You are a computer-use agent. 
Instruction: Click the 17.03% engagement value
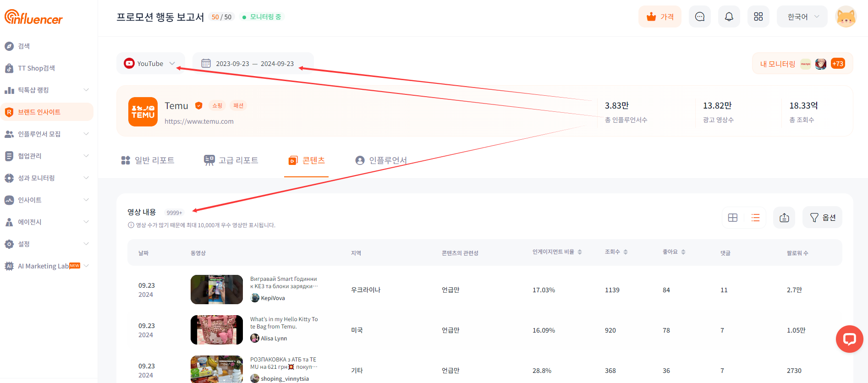(544, 290)
